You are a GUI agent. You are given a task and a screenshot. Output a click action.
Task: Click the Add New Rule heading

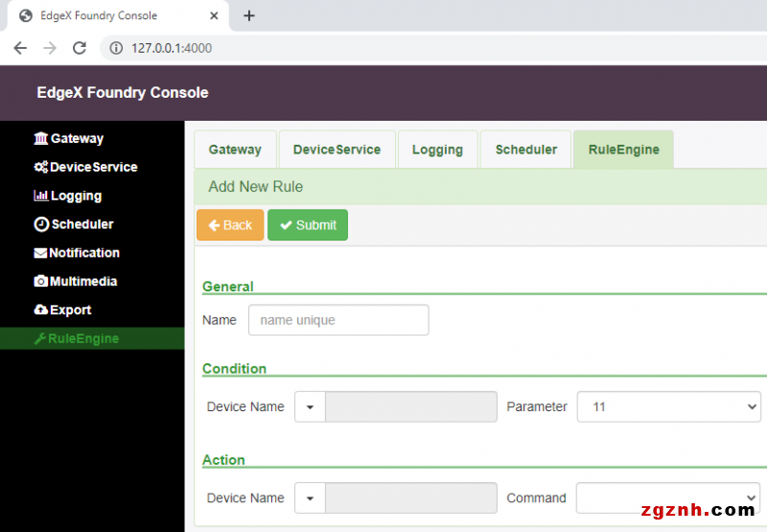pos(256,187)
